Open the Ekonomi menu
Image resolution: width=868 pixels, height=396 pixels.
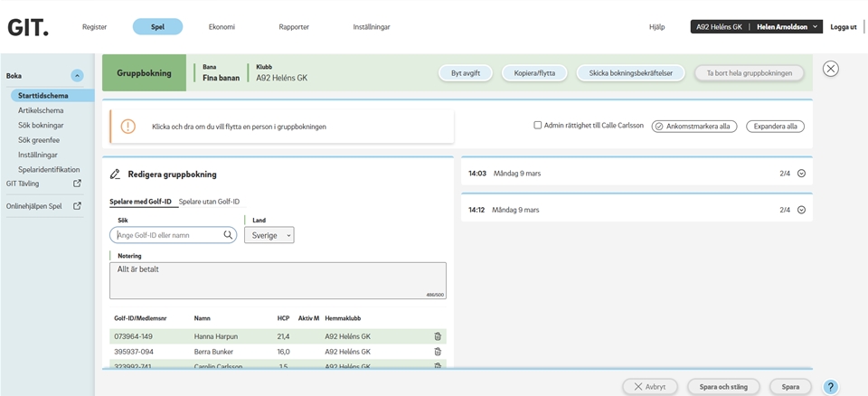pos(222,27)
